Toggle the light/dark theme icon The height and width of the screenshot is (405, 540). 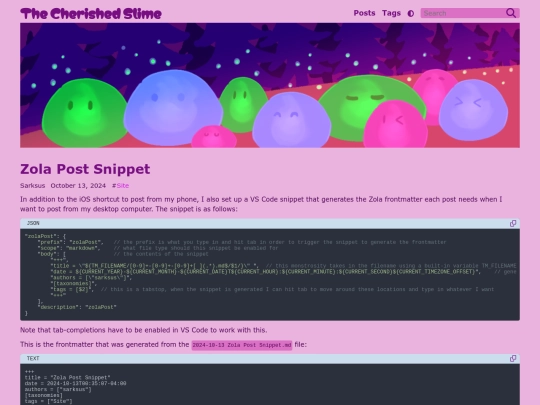pos(411,13)
